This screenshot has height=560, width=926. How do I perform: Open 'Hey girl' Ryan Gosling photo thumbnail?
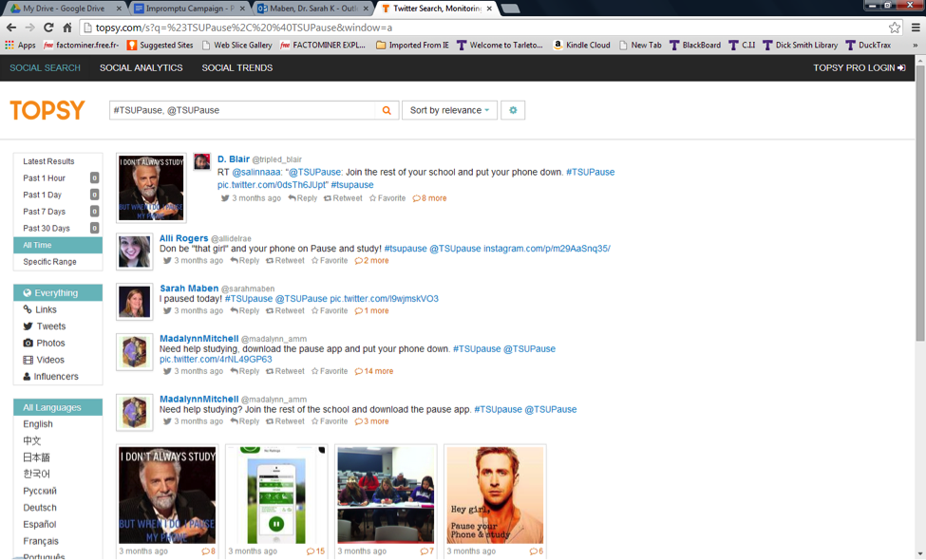click(495, 495)
